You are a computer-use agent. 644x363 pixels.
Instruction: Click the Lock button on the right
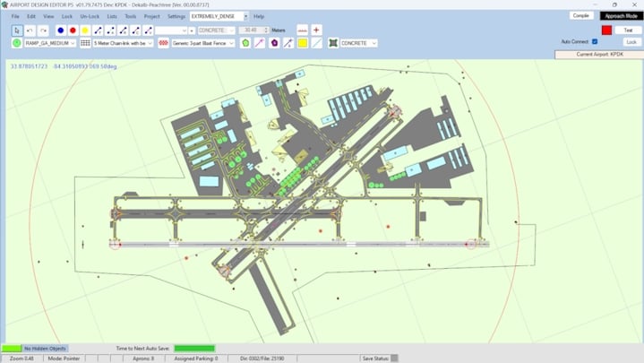point(631,42)
